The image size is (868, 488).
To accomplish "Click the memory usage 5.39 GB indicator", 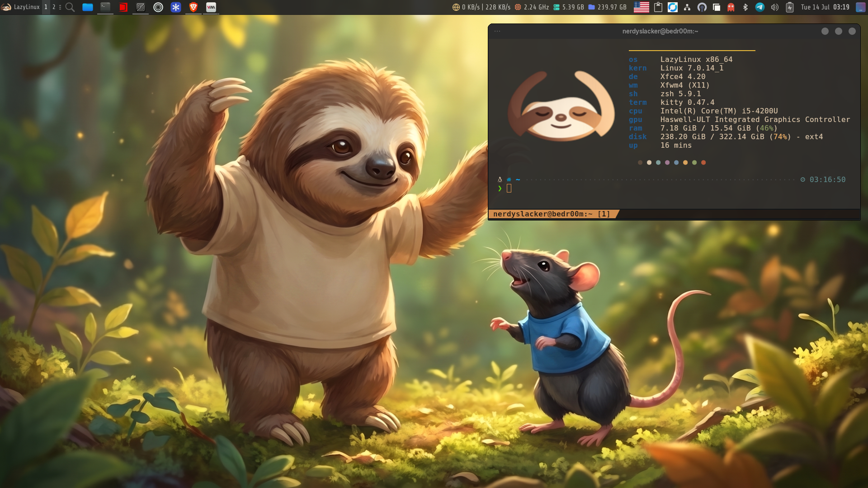I will pyautogui.click(x=569, y=7).
